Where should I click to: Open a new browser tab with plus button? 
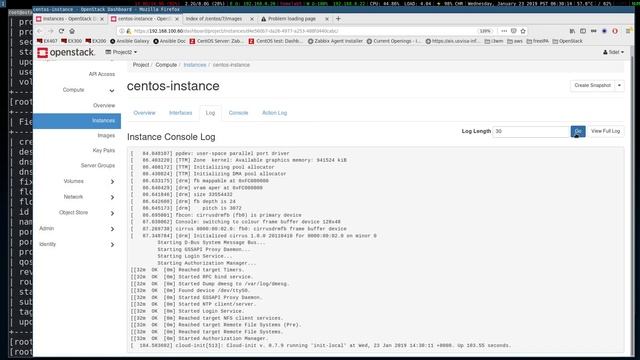click(338, 19)
